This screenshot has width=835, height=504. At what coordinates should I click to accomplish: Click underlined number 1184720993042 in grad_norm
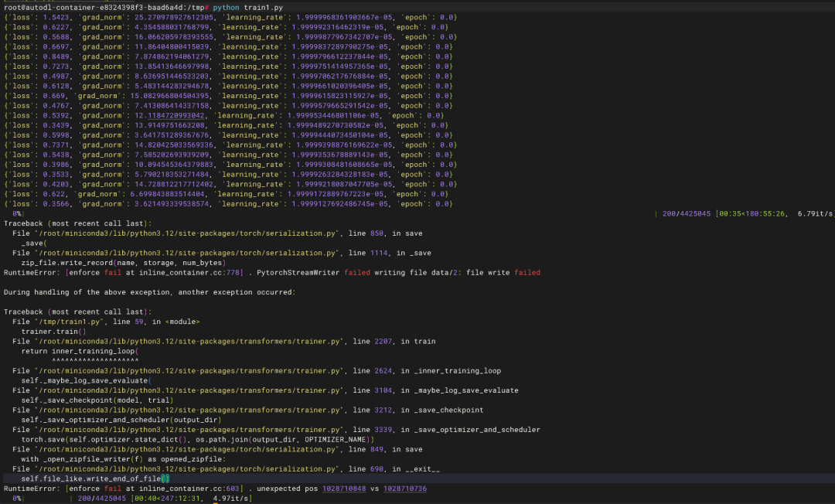point(176,115)
